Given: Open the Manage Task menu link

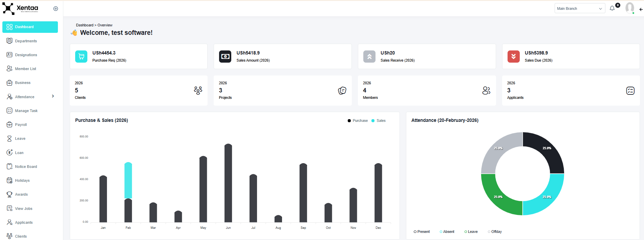Looking at the screenshot, I should [x=26, y=111].
